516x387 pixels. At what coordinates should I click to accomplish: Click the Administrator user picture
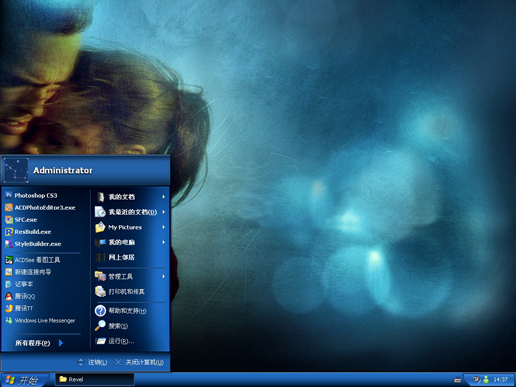[16, 170]
